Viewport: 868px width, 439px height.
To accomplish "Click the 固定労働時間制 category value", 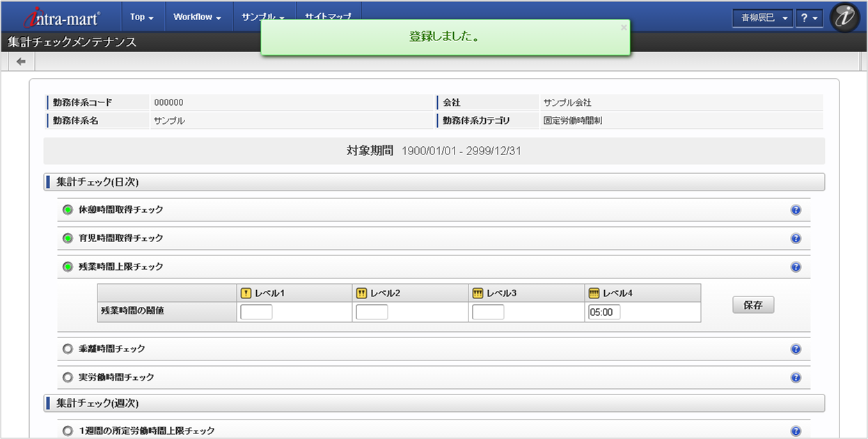I will coord(573,120).
